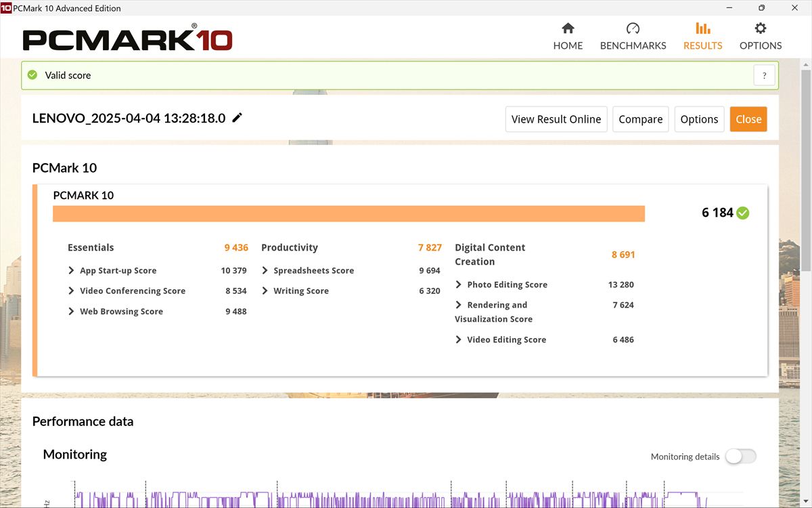Expand Web Browsing Score
The width and height of the screenshot is (812, 508).
coord(71,312)
